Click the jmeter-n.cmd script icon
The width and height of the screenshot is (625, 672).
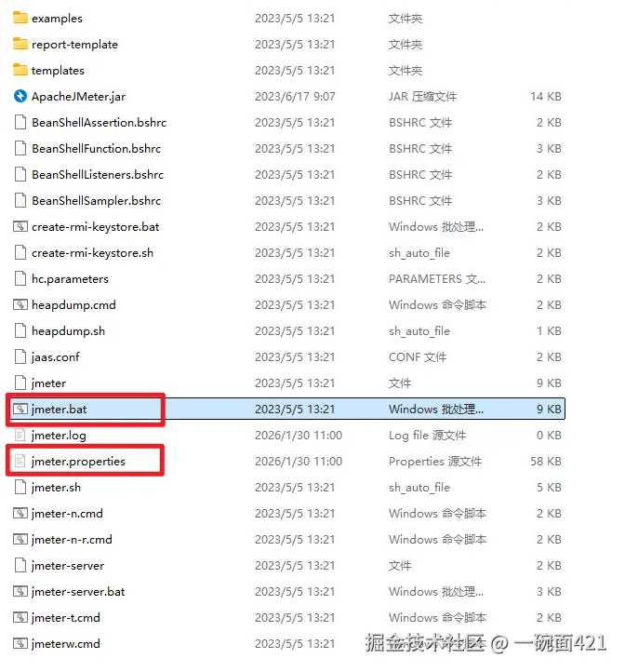pyautogui.click(x=20, y=513)
